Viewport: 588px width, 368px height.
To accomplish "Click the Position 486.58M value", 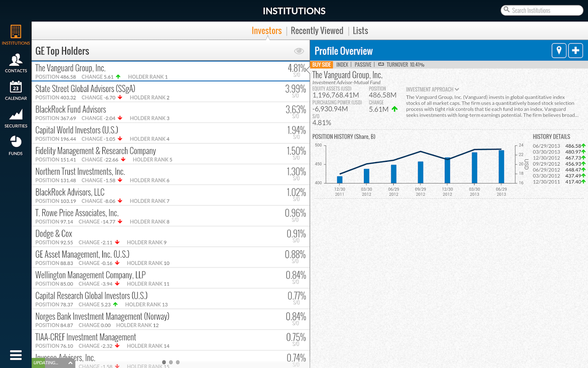I will click(x=383, y=95).
